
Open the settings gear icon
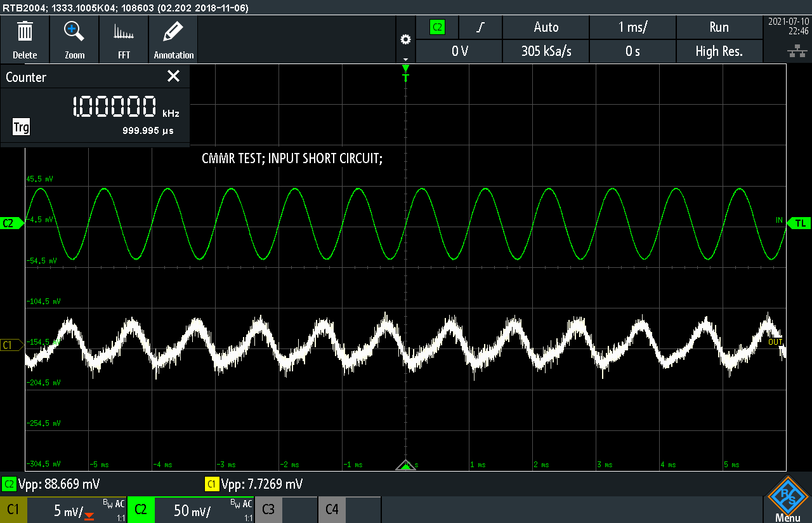[x=405, y=39]
